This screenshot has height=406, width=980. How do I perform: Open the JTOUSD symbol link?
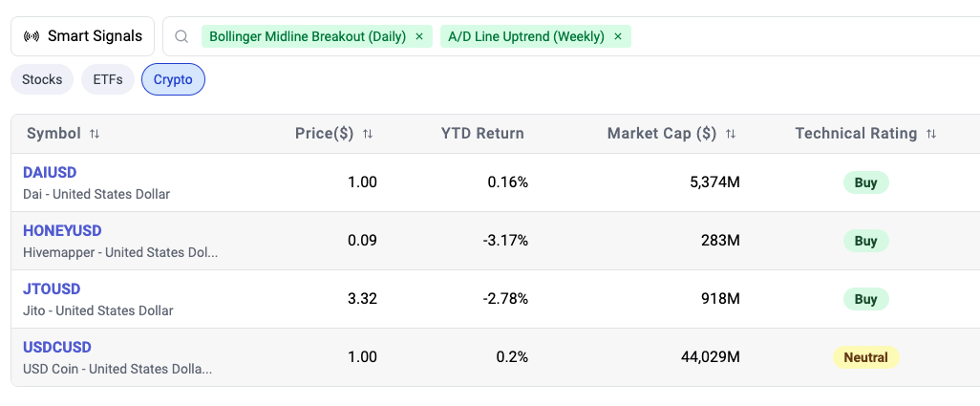tap(52, 288)
